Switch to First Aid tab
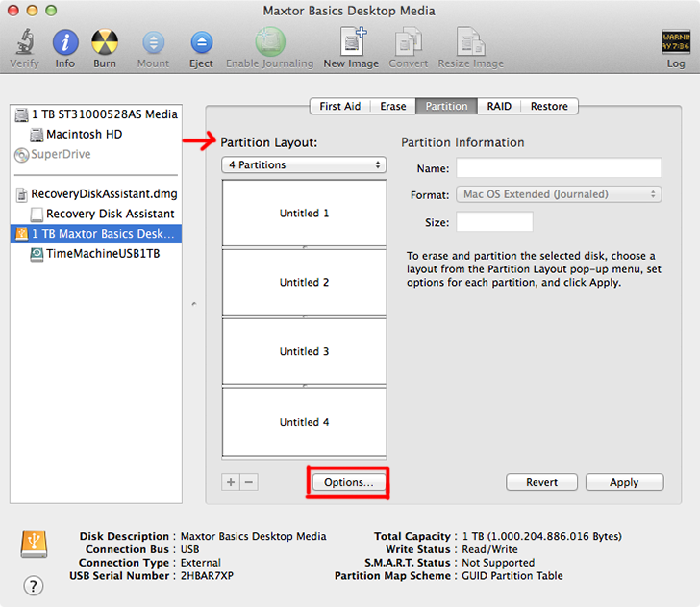This screenshot has width=700, height=607. coord(340,107)
